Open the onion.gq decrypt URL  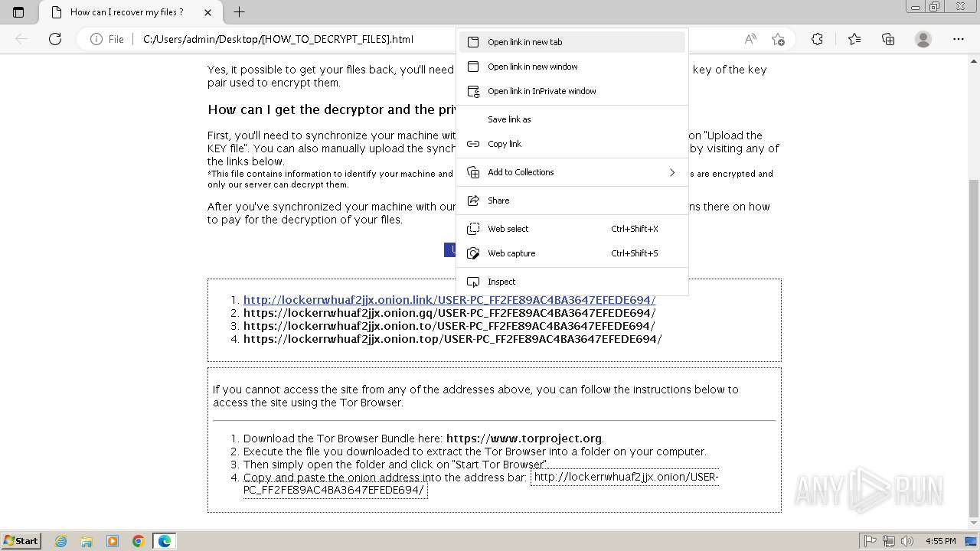coord(449,313)
